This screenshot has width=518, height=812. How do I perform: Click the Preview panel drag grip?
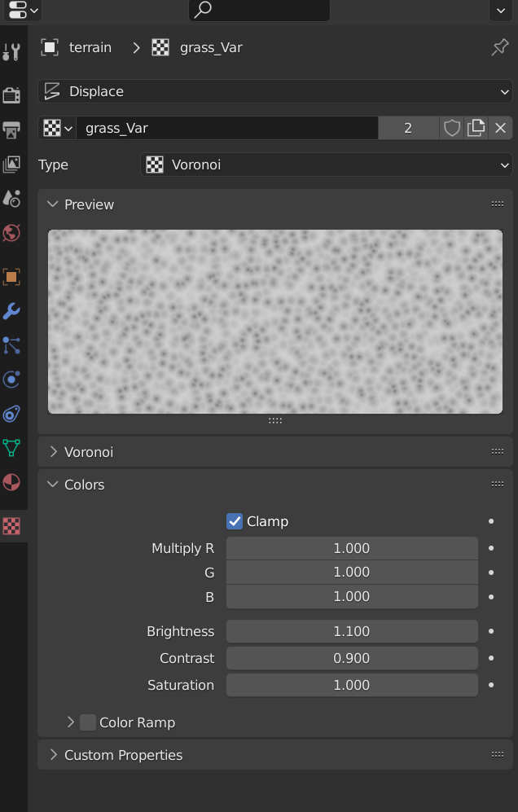pyautogui.click(x=498, y=204)
